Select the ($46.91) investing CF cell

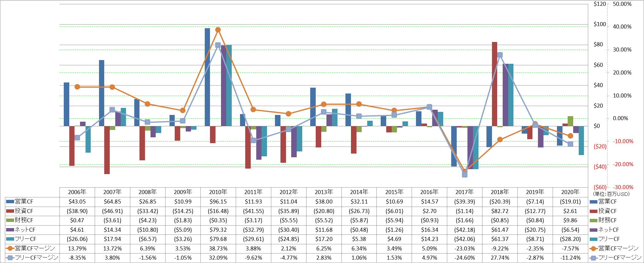(112, 211)
